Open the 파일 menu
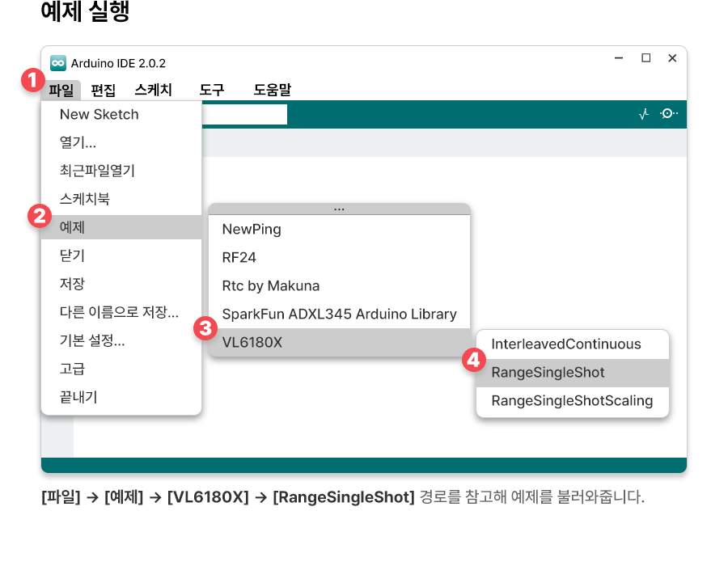The width and height of the screenshot is (728, 587). pos(61,90)
